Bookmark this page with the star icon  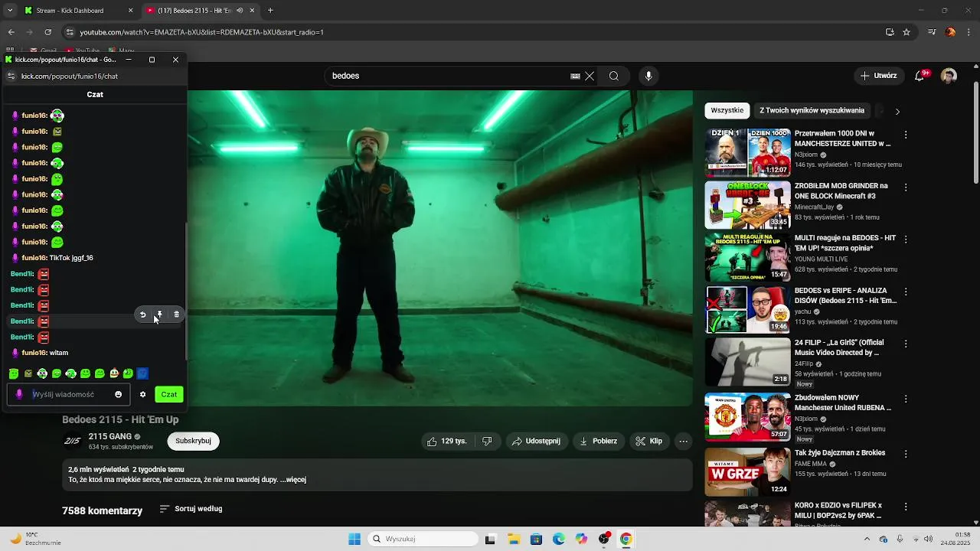pos(906,32)
